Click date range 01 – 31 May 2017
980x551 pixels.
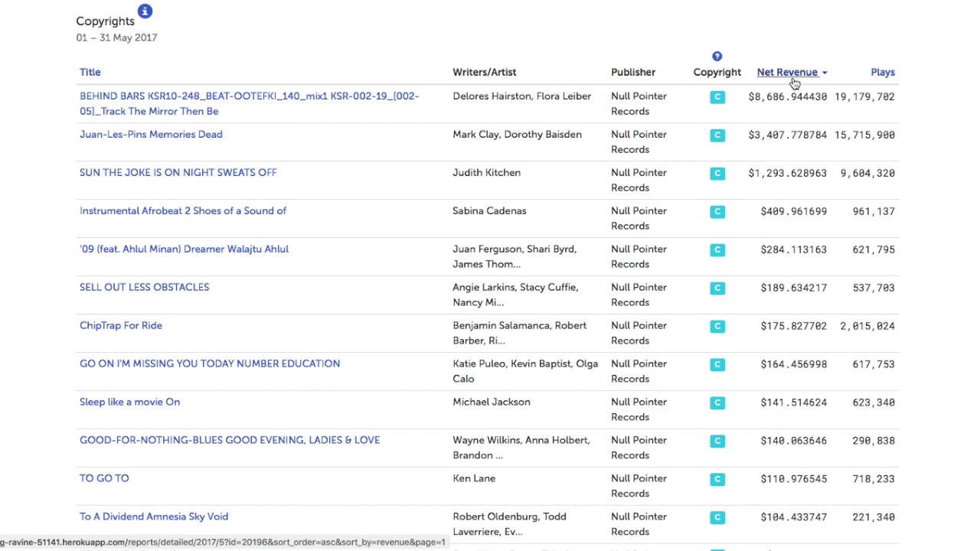pos(116,37)
